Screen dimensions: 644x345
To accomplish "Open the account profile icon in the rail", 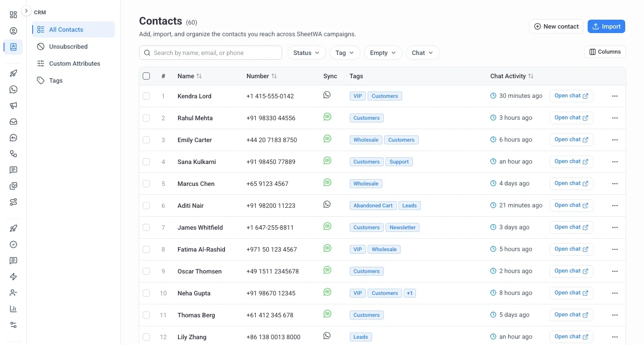I will point(13,31).
